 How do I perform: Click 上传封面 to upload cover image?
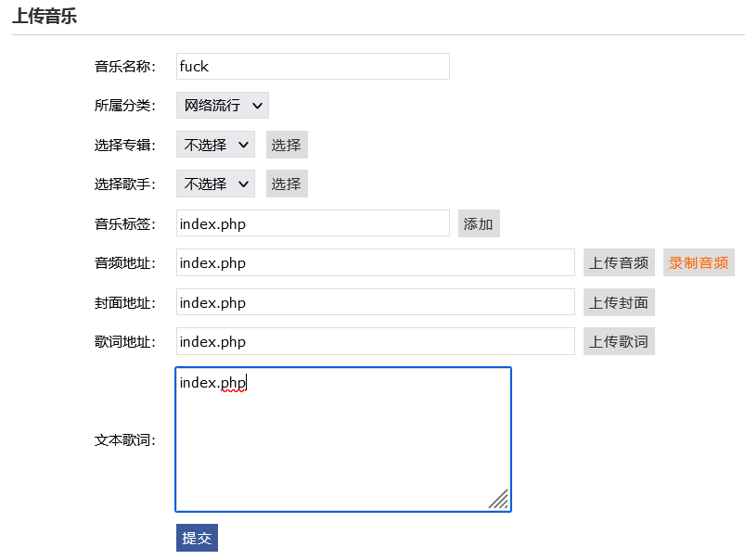point(618,301)
